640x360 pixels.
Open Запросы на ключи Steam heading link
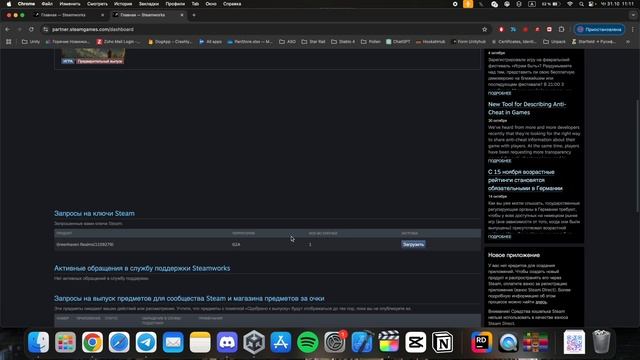click(x=94, y=213)
